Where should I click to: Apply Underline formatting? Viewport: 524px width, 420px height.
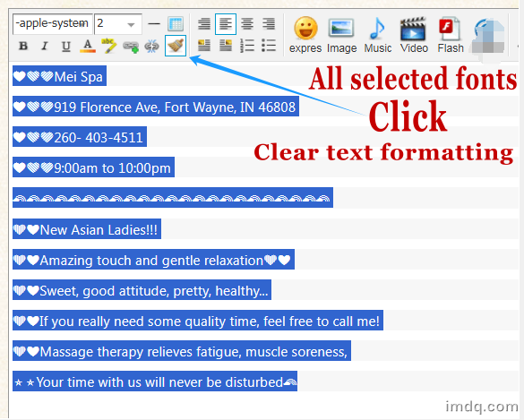tap(65, 46)
